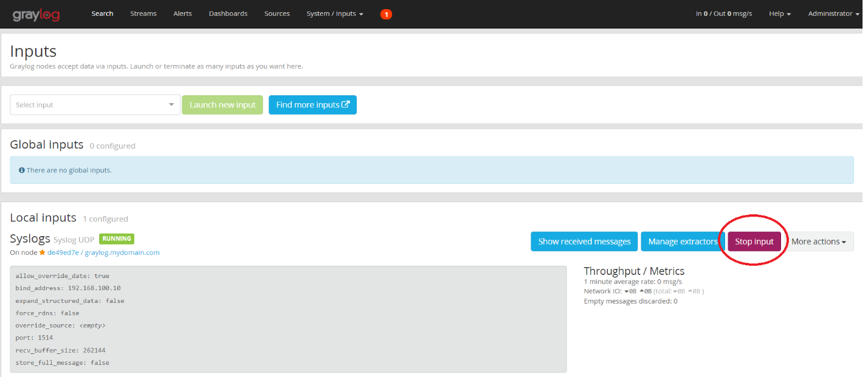Click Launch new input button

point(222,104)
